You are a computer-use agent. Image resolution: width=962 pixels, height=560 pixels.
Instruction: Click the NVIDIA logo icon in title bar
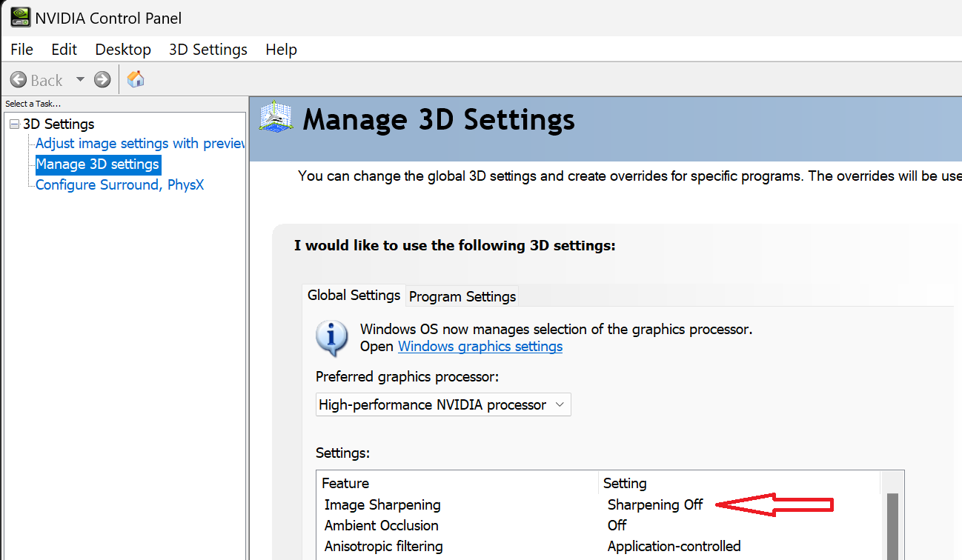[20, 17]
